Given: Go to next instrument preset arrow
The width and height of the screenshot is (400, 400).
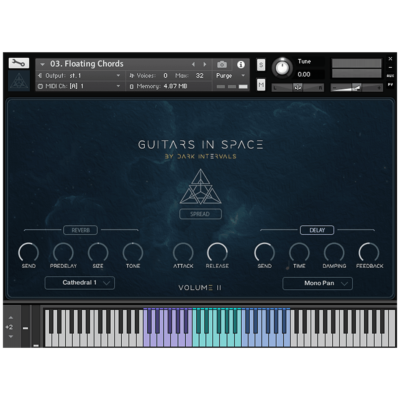Looking at the screenshot, I should (205, 64).
